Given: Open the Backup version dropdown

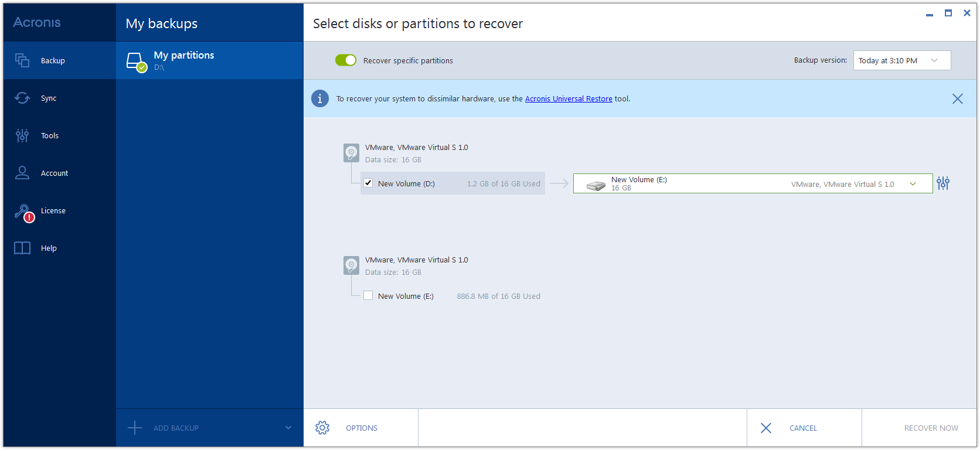Looking at the screenshot, I should [901, 60].
